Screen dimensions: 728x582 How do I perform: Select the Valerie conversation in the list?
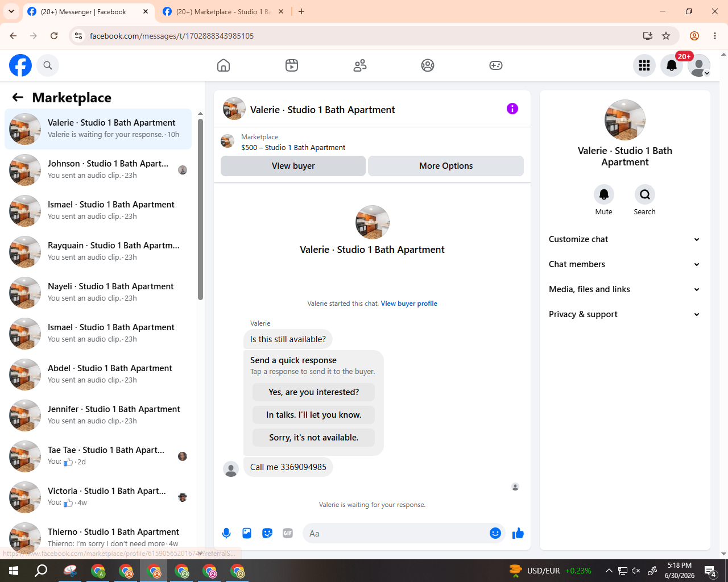[x=98, y=129]
